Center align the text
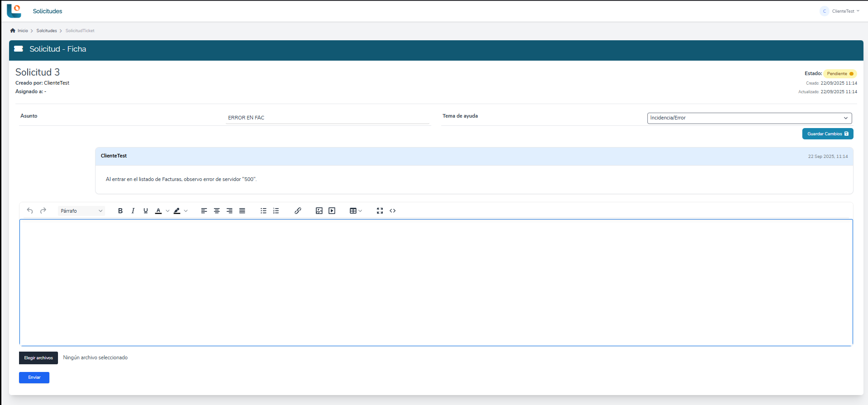This screenshot has width=868, height=405. [x=217, y=211]
